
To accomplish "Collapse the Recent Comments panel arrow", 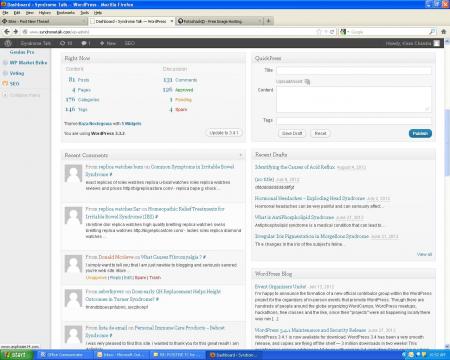I will click(241, 155).
